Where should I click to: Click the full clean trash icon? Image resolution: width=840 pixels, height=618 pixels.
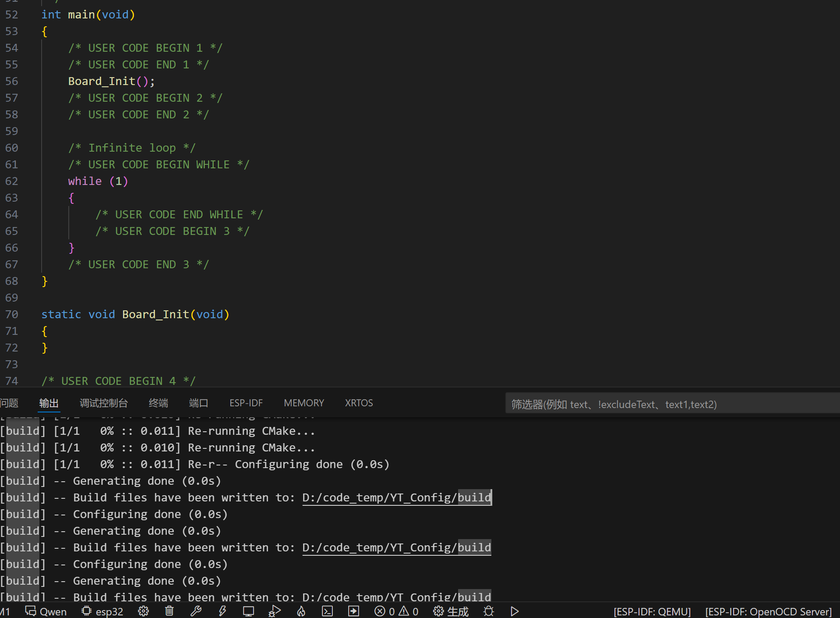point(169,611)
